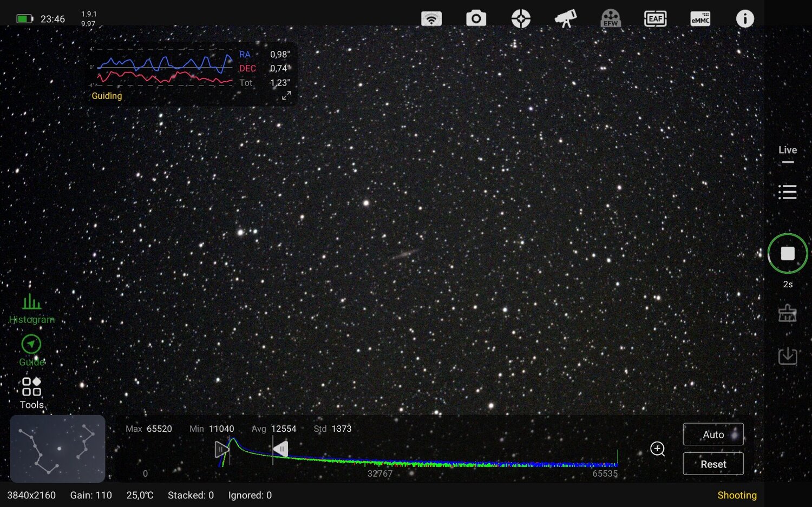Open the image download panel
Image resolution: width=812 pixels, height=507 pixels.
788,356
